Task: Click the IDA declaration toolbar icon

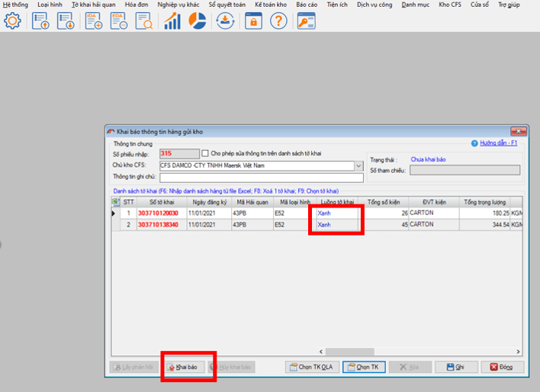Action: (93, 21)
